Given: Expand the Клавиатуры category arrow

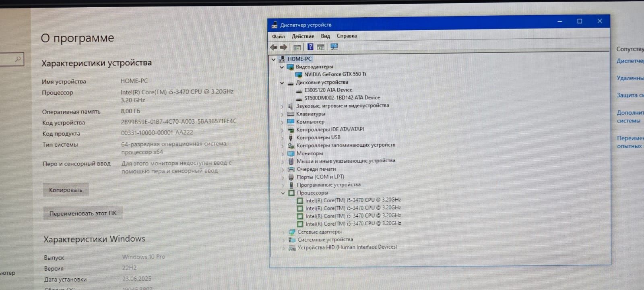Looking at the screenshot, I should pyautogui.click(x=282, y=114).
